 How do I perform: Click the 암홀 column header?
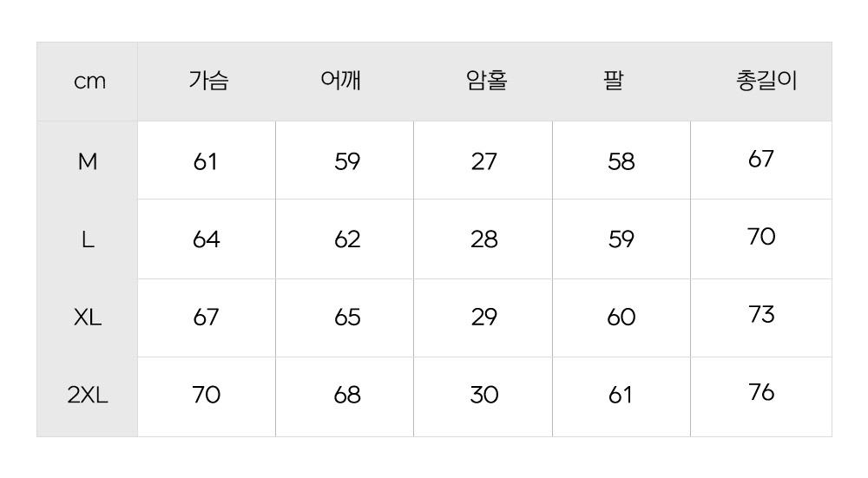pos(486,82)
